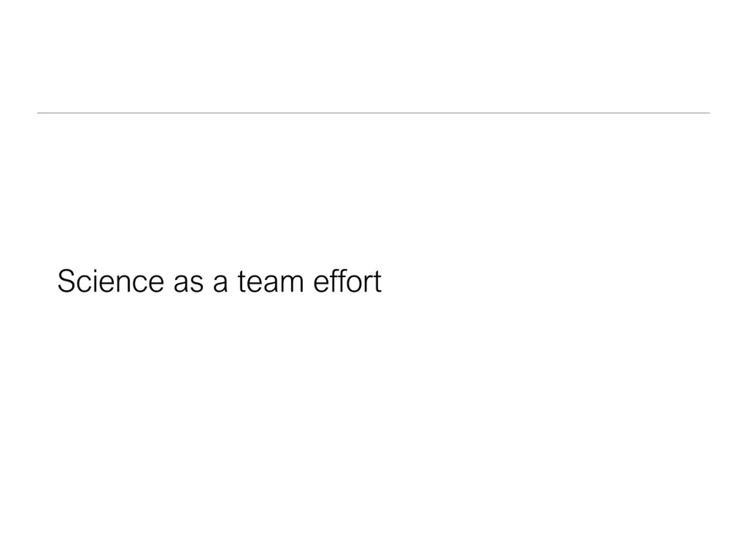The height and width of the screenshot is (560, 747).
Task: Click the left end of the gray divider line
Action: point(39,113)
